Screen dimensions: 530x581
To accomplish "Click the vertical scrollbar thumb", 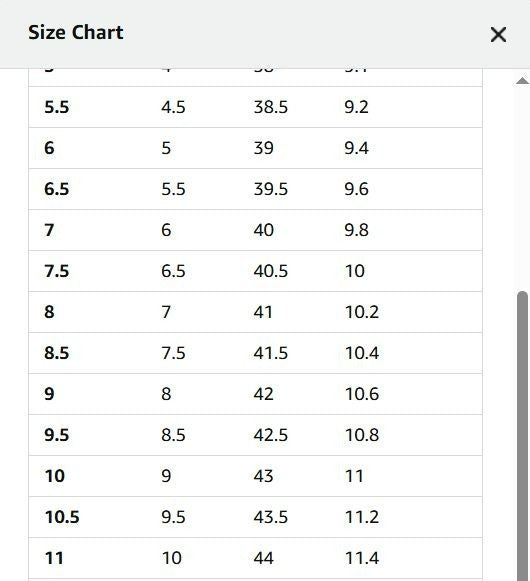I will (x=523, y=436).
